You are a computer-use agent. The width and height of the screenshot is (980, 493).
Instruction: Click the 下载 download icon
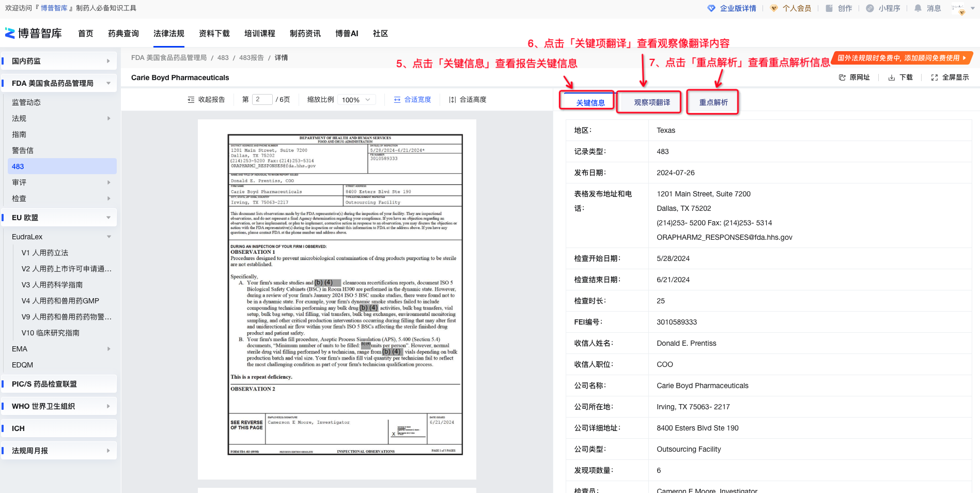click(x=892, y=78)
